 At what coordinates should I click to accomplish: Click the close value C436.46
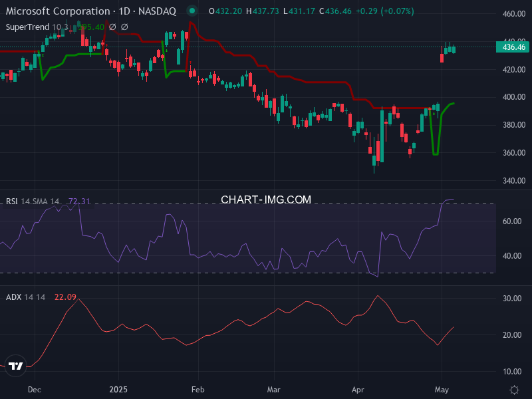[335, 11]
